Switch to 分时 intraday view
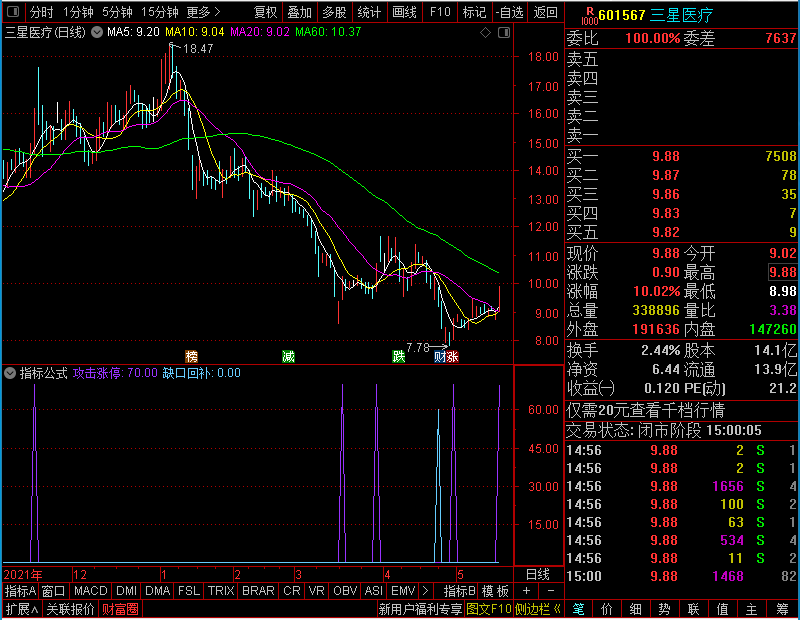The image size is (800, 620). click(41, 12)
